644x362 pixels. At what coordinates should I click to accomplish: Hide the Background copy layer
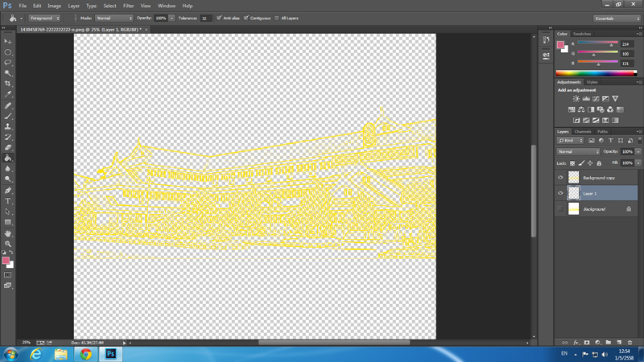tap(560, 178)
